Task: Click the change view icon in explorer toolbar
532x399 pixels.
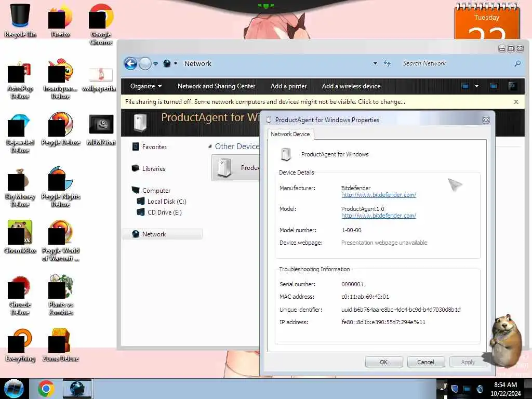Action: (x=465, y=86)
